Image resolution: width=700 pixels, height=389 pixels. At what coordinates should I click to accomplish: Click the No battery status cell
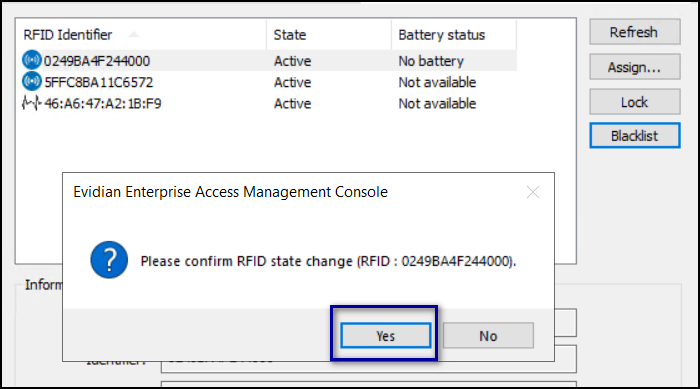pyautogui.click(x=431, y=61)
